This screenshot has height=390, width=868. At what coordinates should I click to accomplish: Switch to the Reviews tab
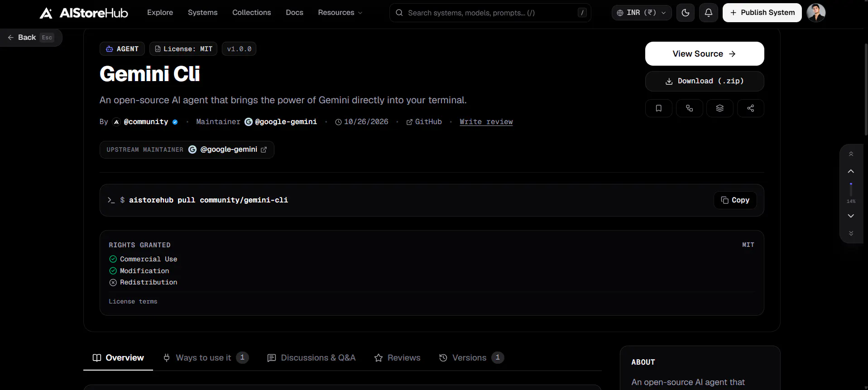pyautogui.click(x=398, y=358)
